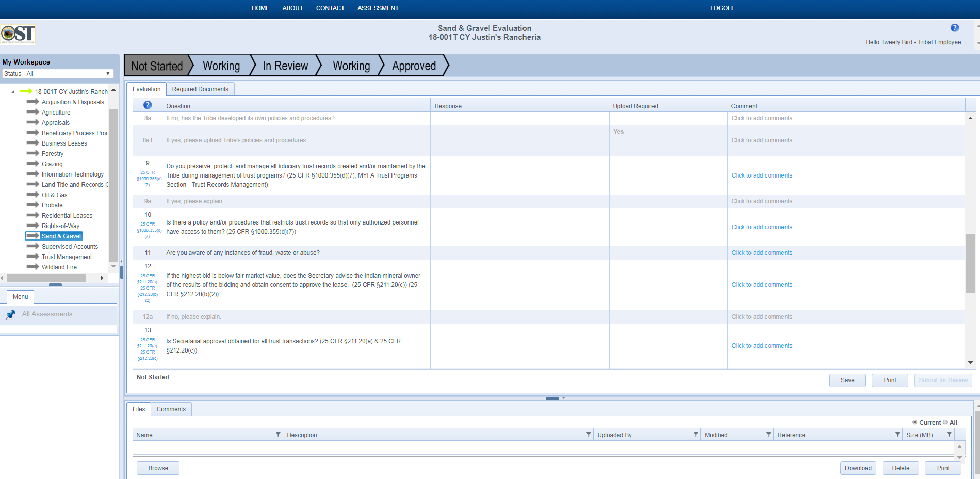
Task: Click the In Review workflow stage
Action: pyautogui.click(x=285, y=66)
